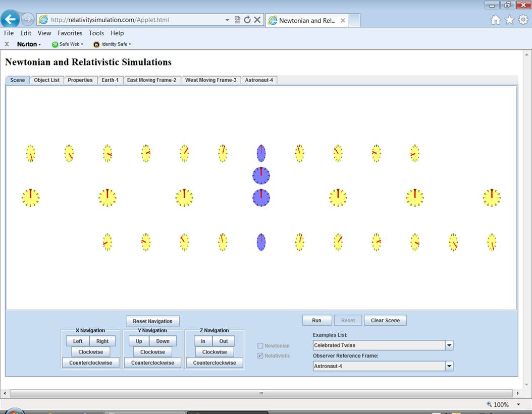The width and height of the screenshot is (532, 414).
Task: Open the East Moving Frame-2 tab
Action: click(151, 80)
